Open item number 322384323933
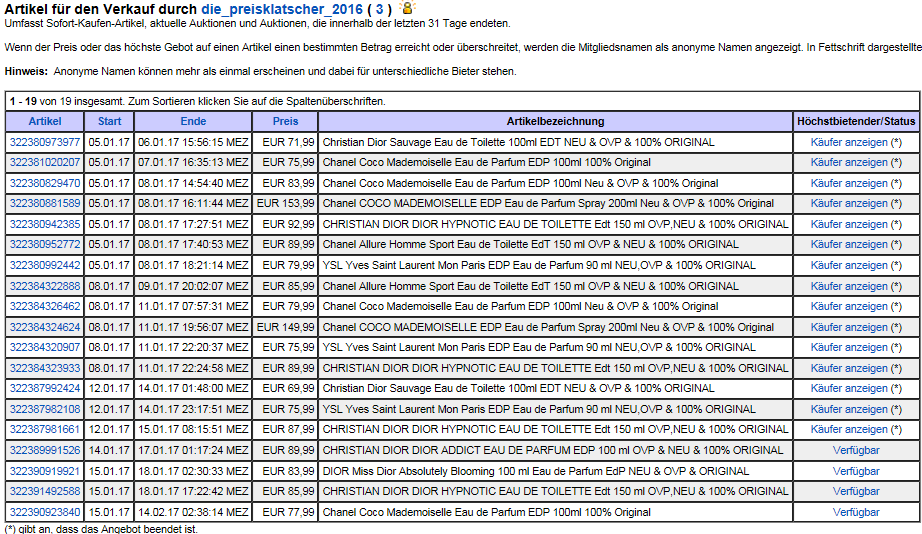The width and height of the screenshot is (922, 534). coord(45,368)
